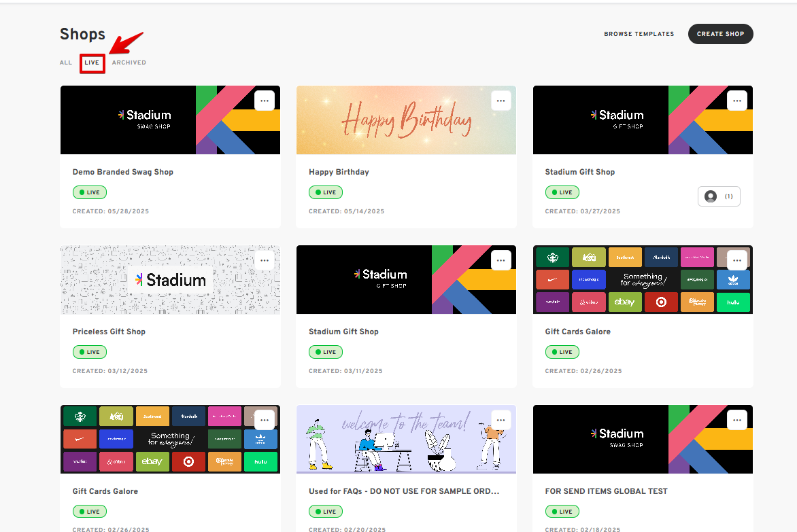Screen dimensions: 797x532
Task: Click the Live status badge on Happy Birthday
Action: pyautogui.click(x=326, y=192)
